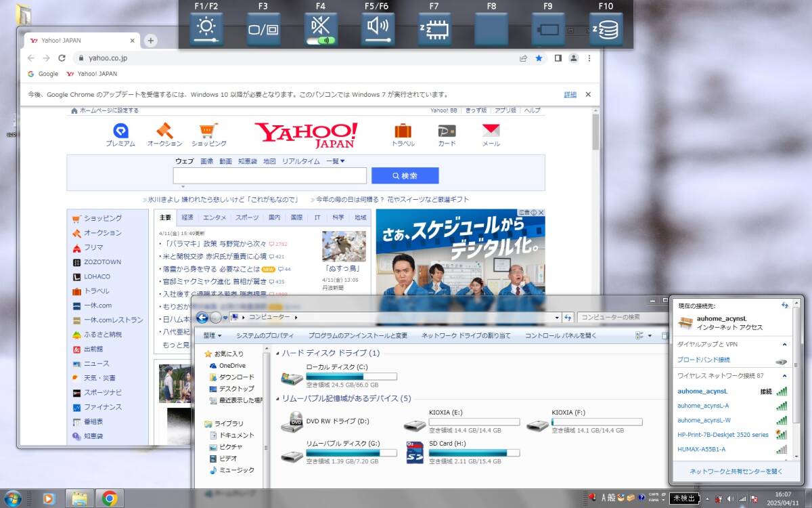Open the Yahoo メール envelope icon
This screenshot has height=508, width=812.
tap(491, 135)
